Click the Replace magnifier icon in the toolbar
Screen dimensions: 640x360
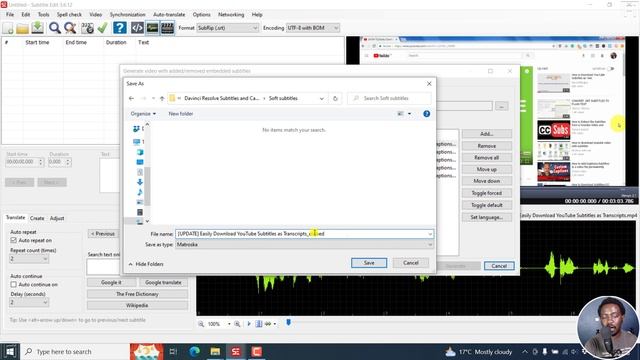(70, 28)
